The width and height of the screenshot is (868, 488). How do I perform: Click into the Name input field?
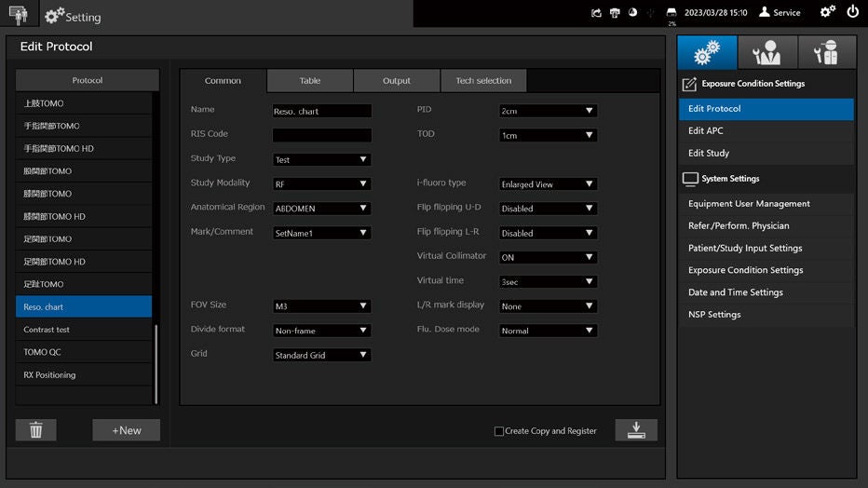(321, 111)
